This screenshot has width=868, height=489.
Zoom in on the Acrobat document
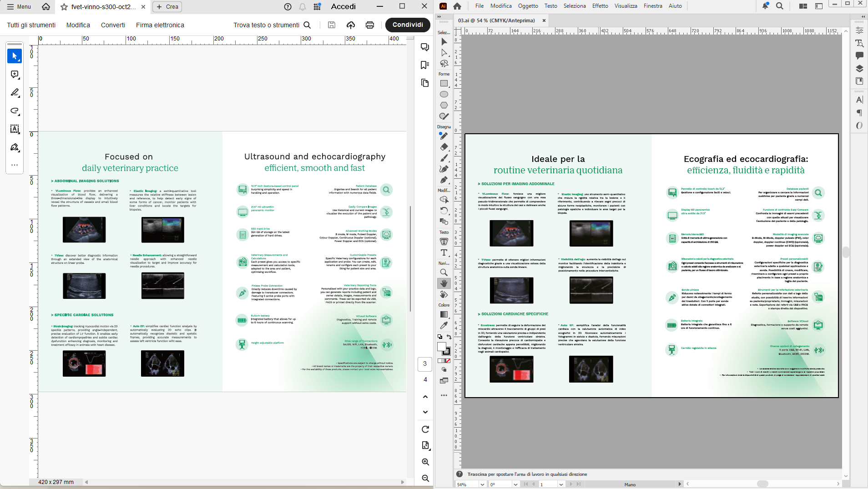[x=425, y=462]
